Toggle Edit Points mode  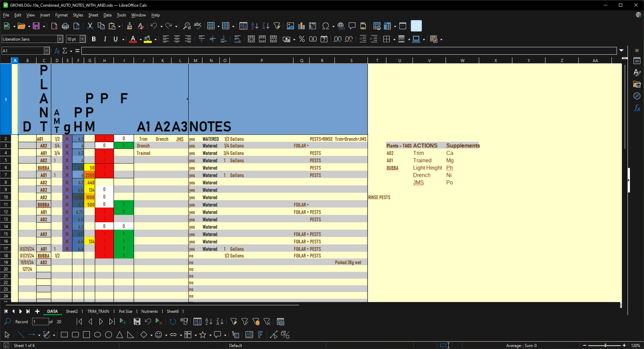[274, 335]
